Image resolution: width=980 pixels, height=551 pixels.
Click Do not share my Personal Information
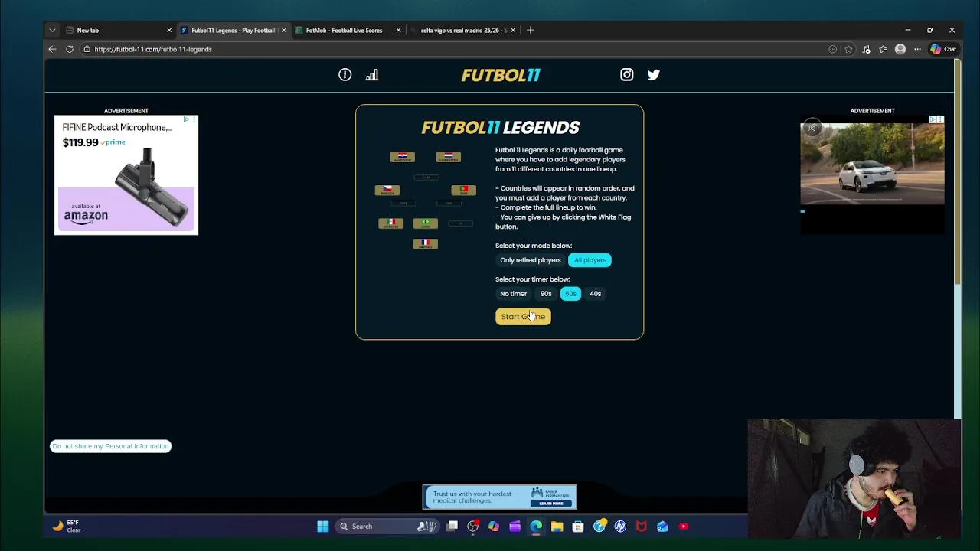coord(110,446)
